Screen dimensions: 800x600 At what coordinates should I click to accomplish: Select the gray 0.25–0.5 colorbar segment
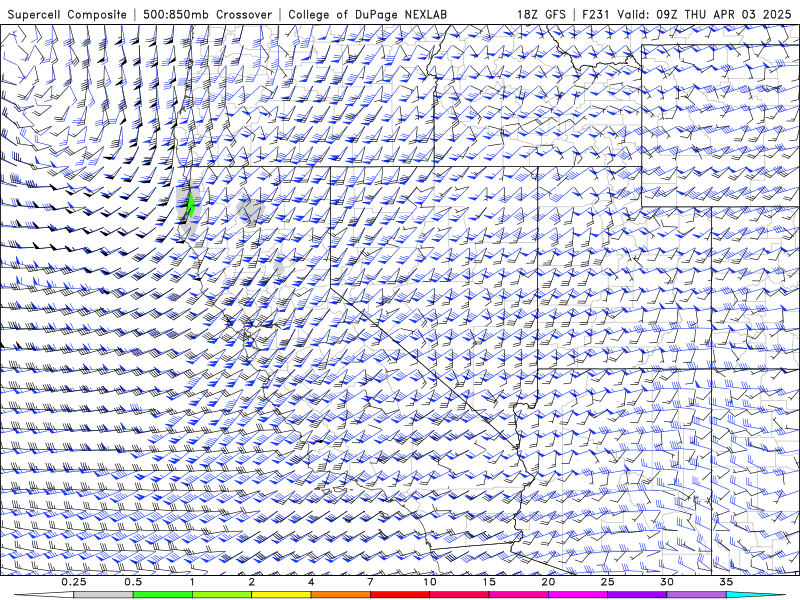103,595
